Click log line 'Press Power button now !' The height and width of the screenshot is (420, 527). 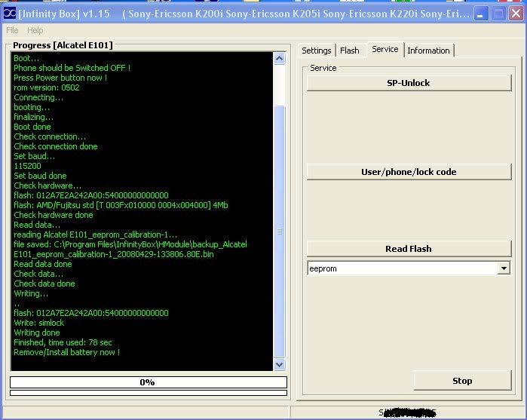[60, 78]
